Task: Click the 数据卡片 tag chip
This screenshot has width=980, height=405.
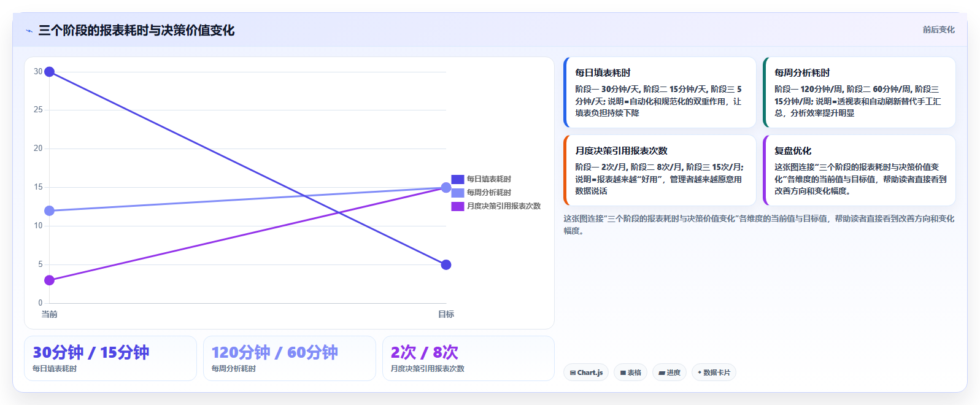Action: [714, 372]
